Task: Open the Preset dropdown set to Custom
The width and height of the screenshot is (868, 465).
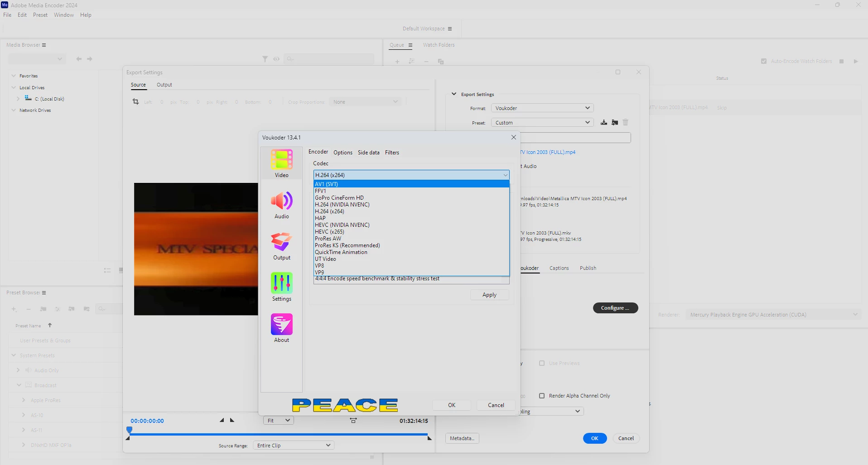Action: coord(542,123)
